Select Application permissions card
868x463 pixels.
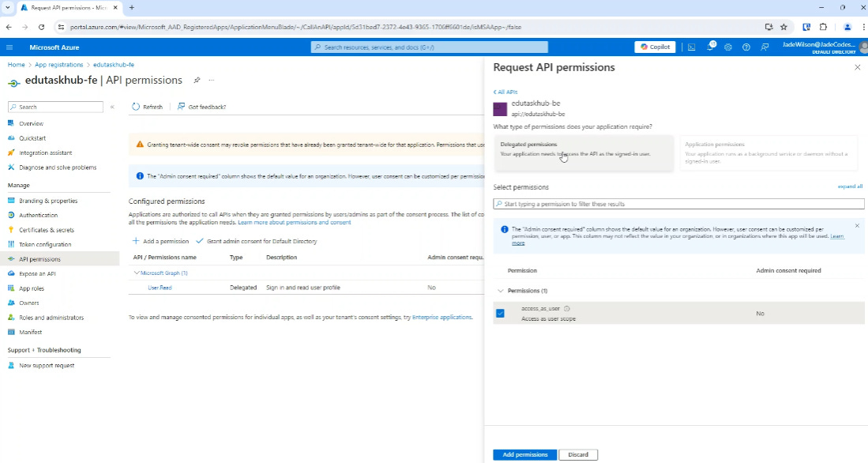[768, 152]
